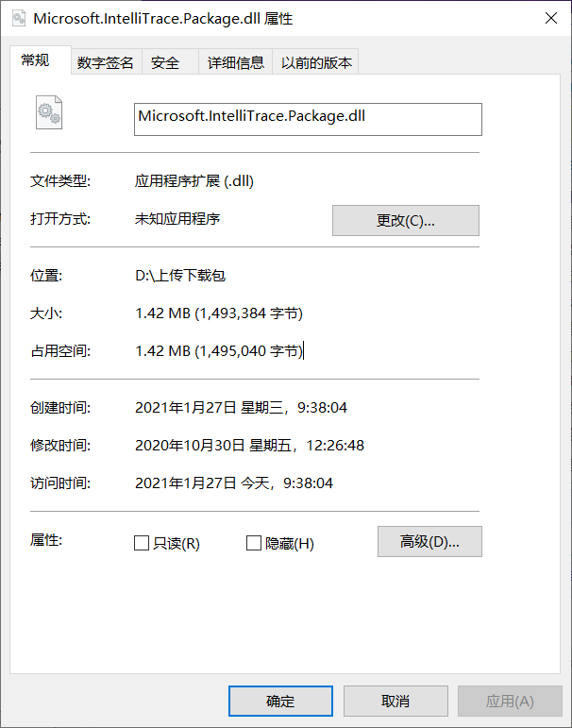This screenshot has height=728, width=572.
Task: Open 高级(D)... attribute options
Action: [429, 541]
